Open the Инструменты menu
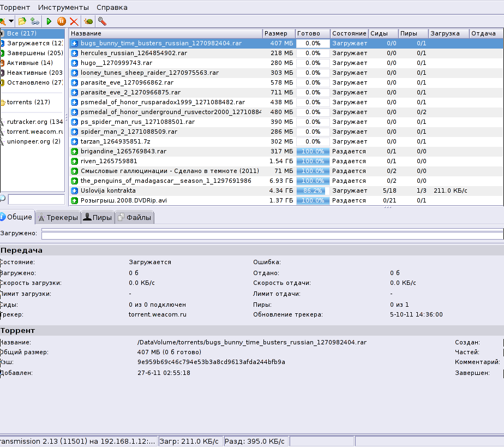The width and height of the screenshot is (504, 447). [63, 8]
